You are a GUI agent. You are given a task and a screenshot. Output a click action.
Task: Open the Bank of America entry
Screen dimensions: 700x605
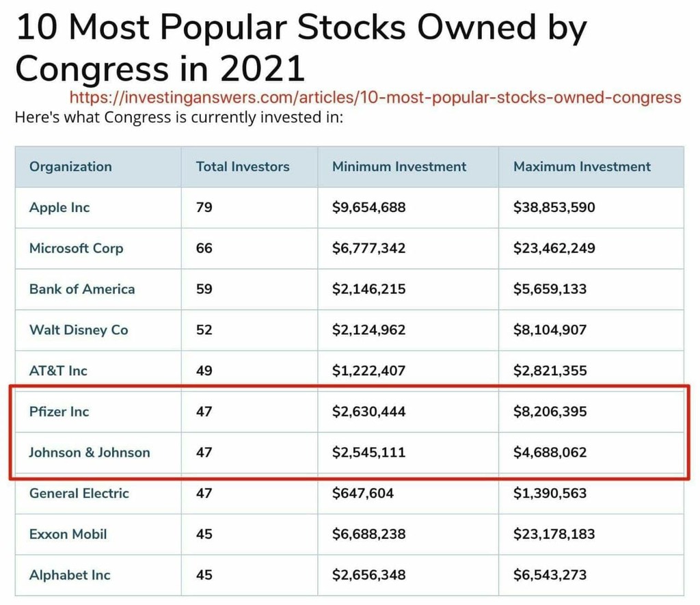coord(82,289)
